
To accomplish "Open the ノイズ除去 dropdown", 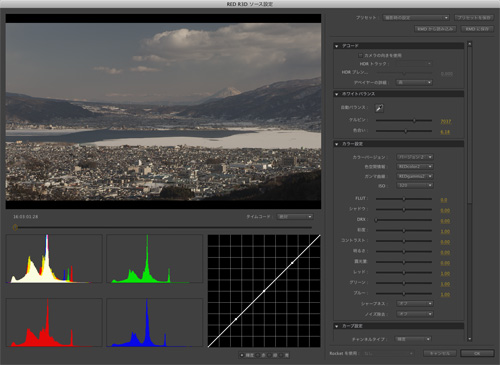I will point(415,314).
